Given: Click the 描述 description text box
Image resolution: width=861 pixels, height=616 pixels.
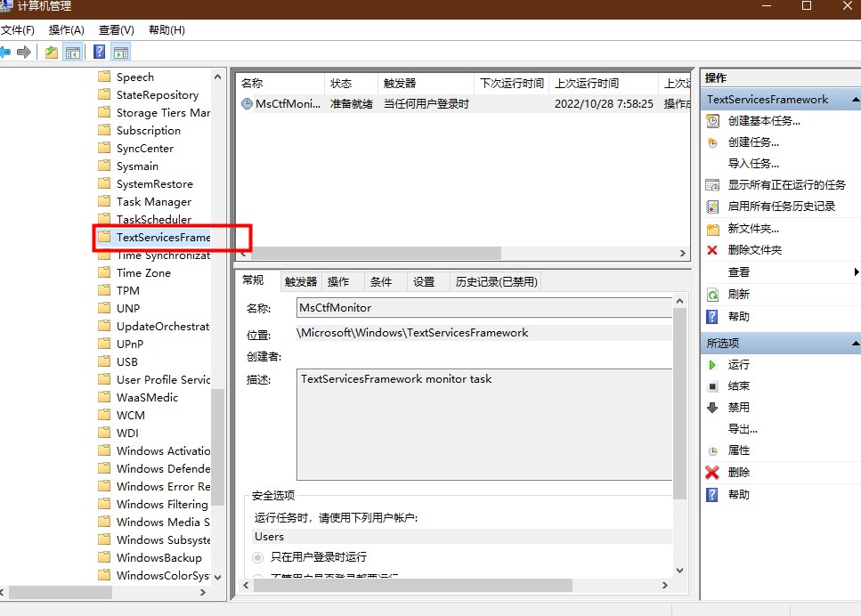Looking at the screenshot, I should click(484, 425).
